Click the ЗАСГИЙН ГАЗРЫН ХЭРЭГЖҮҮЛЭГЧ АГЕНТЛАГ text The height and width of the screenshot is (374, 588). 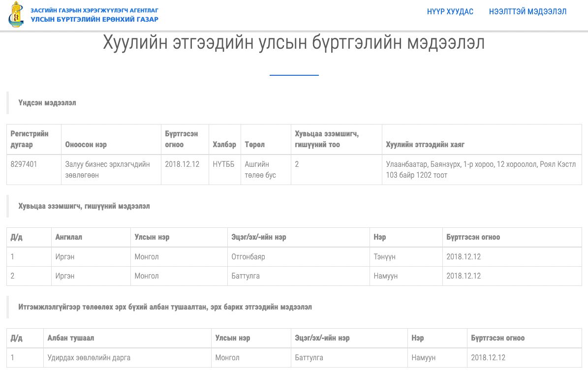[94, 10]
